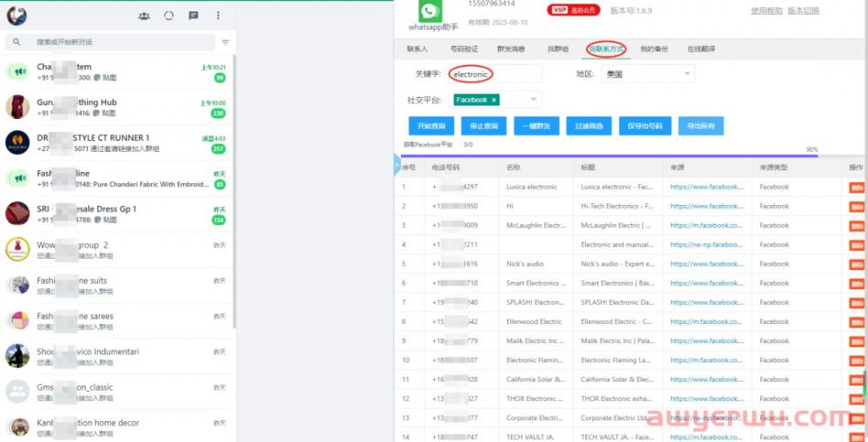Click the 来源类型 column header
The height and width of the screenshot is (442, 868).
[773, 168]
